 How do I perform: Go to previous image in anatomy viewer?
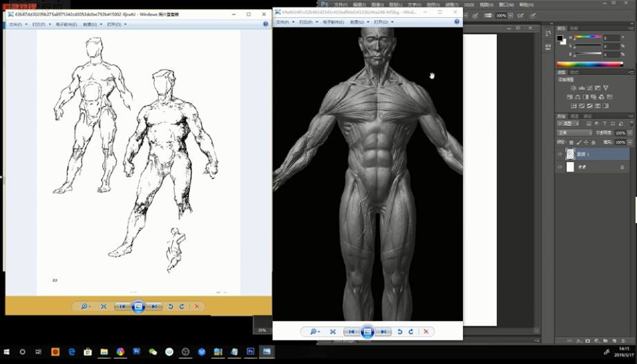[x=352, y=332]
